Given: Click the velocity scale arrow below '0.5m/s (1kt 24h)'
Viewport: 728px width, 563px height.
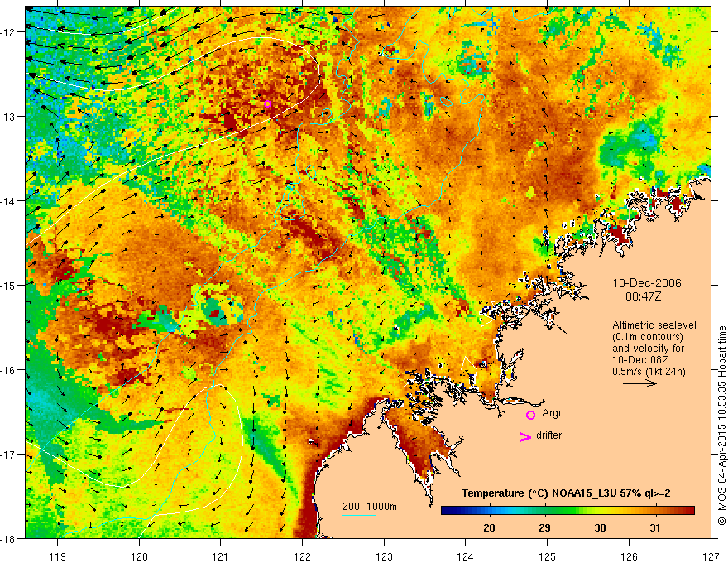Looking at the screenshot, I should click(x=639, y=383).
